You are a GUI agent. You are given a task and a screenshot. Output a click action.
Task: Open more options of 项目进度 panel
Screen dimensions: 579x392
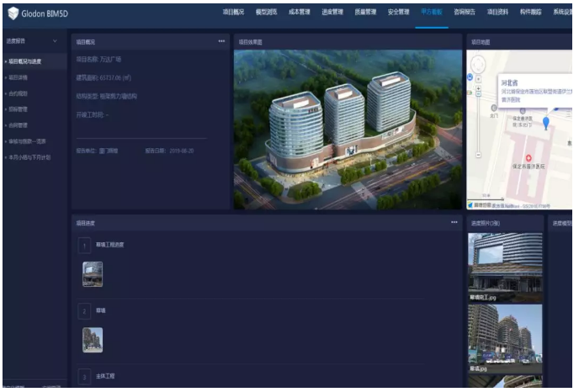point(454,222)
